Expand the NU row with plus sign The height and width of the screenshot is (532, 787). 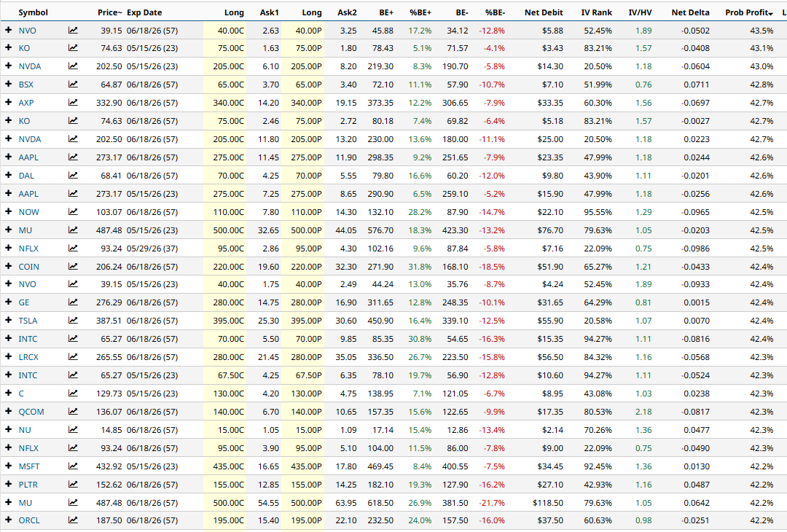point(8,429)
